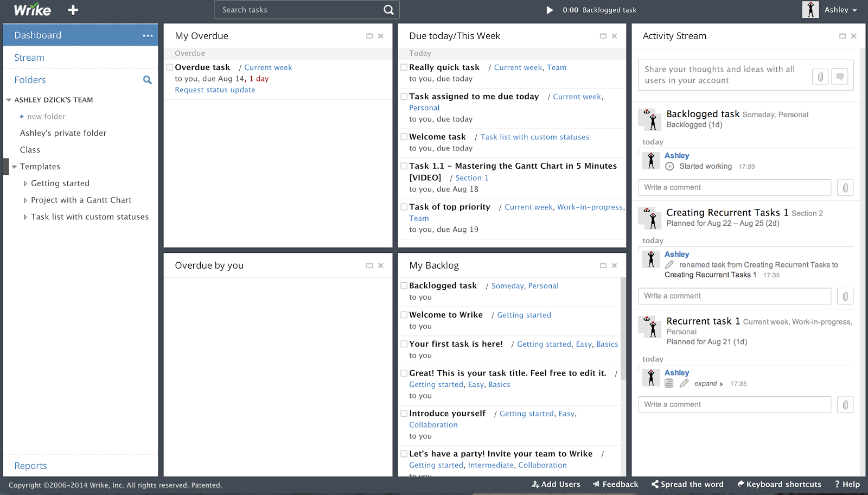Screen dimensions: 868x495
Task: Click the attachment icon beside Backlogged task comment
Action: point(845,188)
